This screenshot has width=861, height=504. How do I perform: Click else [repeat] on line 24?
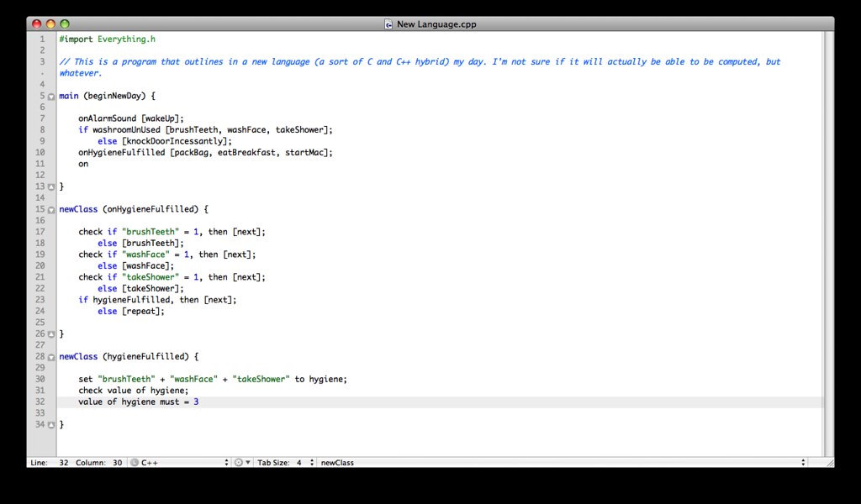coord(131,312)
